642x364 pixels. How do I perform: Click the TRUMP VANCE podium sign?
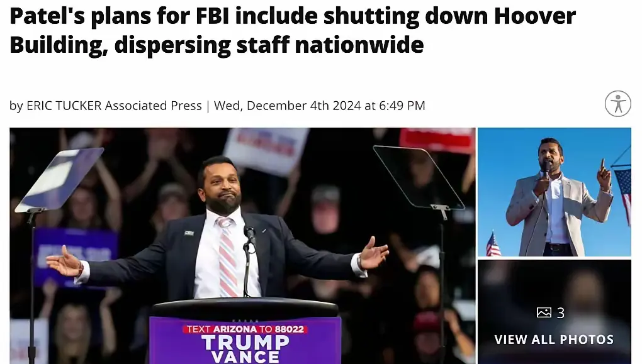pos(245,349)
